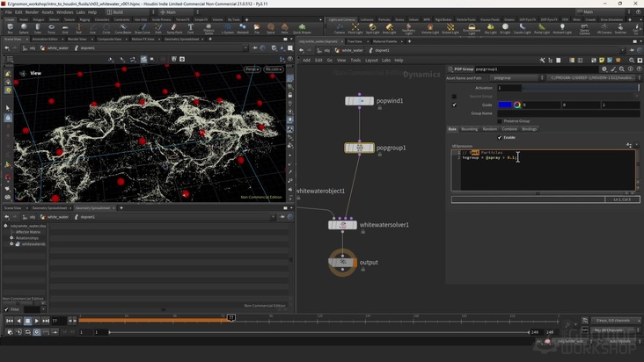
Task: Open the Render menu
Action: pos(33,12)
